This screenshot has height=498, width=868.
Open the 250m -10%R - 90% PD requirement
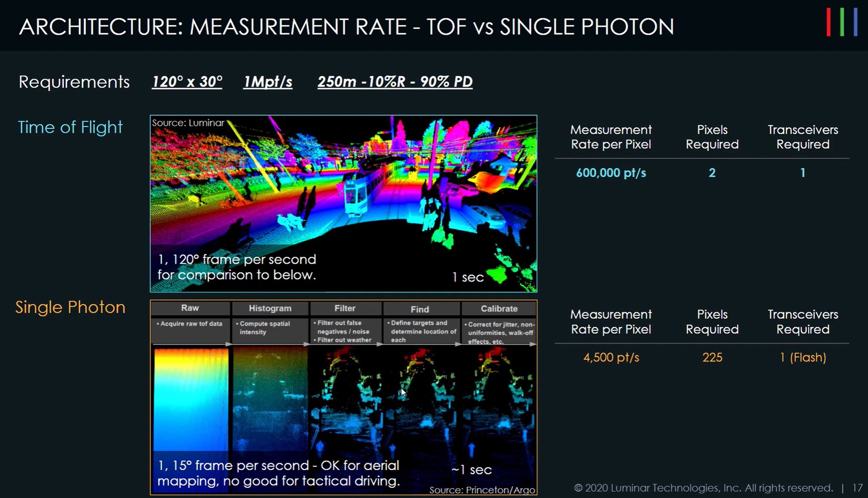tap(395, 81)
